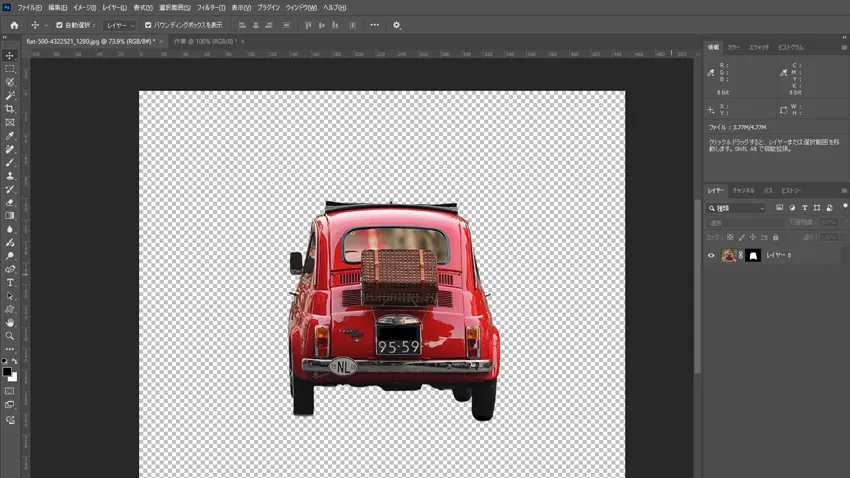Select the Eyedropper tool
The width and height of the screenshot is (850, 478).
pyautogui.click(x=10, y=136)
